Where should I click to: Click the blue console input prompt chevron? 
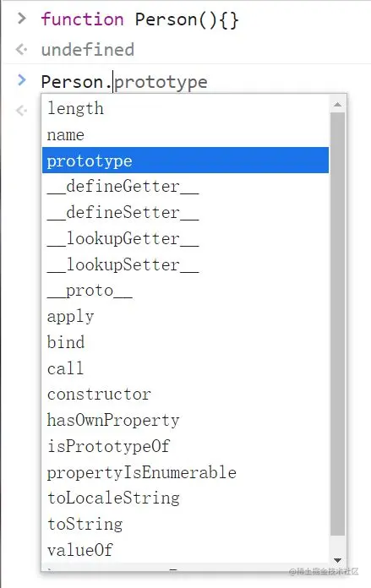(x=22, y=80)
